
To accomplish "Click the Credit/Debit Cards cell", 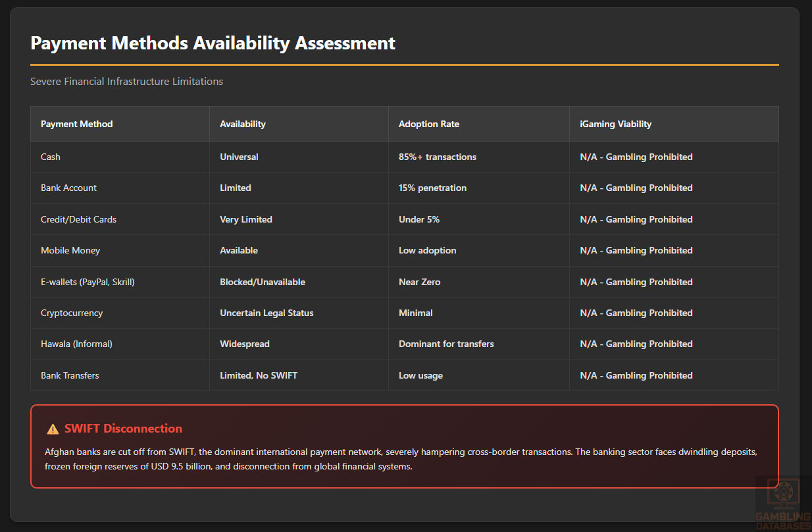I will 78,219.
